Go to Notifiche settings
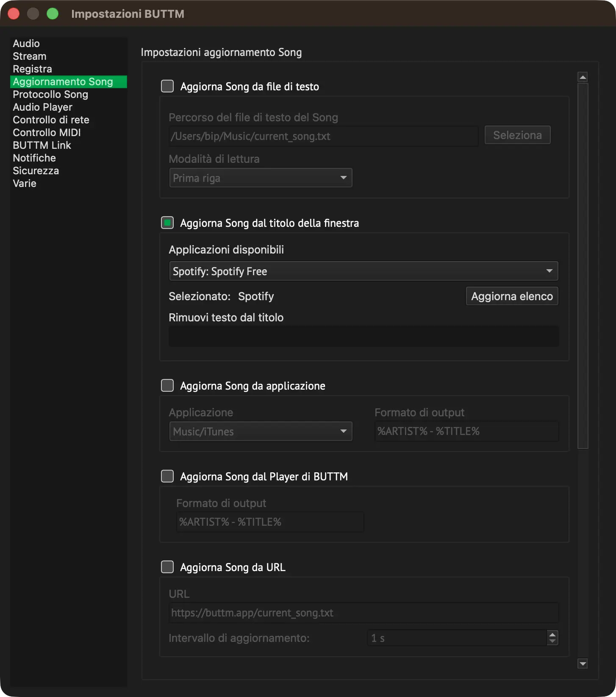The width and height of the screenshot is (616, 697). pyautogui.click(x=68, y=158)
